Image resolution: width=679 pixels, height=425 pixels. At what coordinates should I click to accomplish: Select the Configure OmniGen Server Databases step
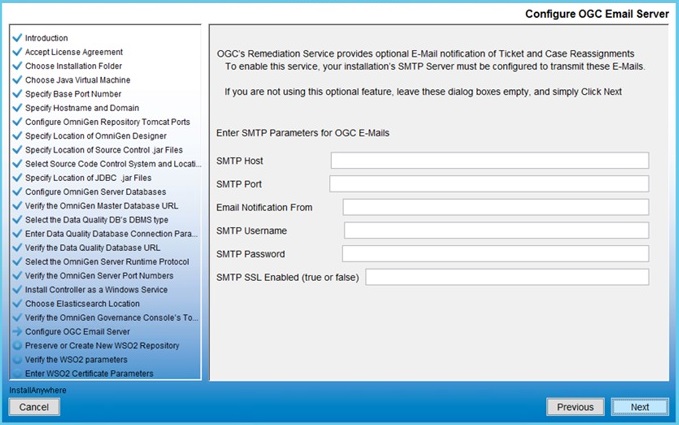pyautogui.click(x=96, y=191)
